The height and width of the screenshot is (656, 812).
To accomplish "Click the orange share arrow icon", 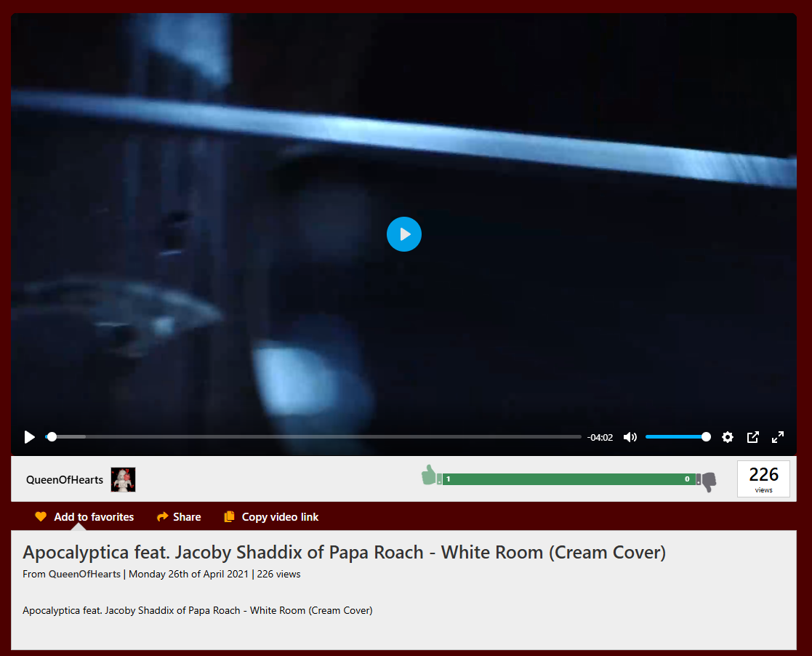I will click(x=163, y=516).
